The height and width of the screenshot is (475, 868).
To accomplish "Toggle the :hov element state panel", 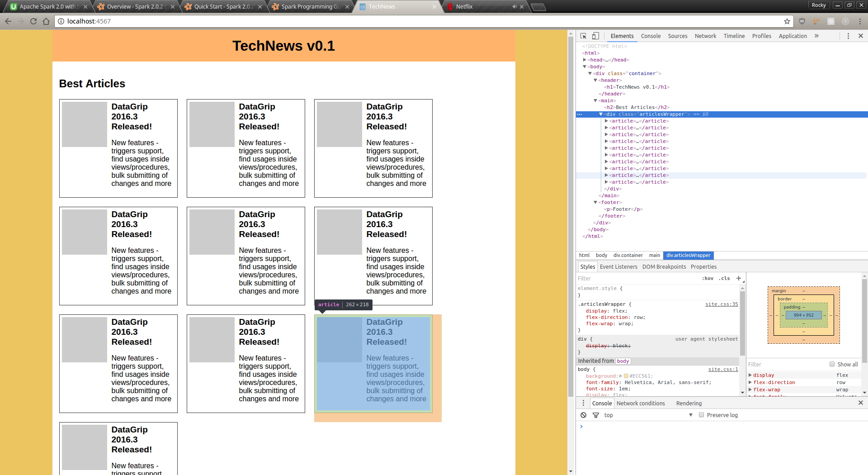I will point(708,279).
